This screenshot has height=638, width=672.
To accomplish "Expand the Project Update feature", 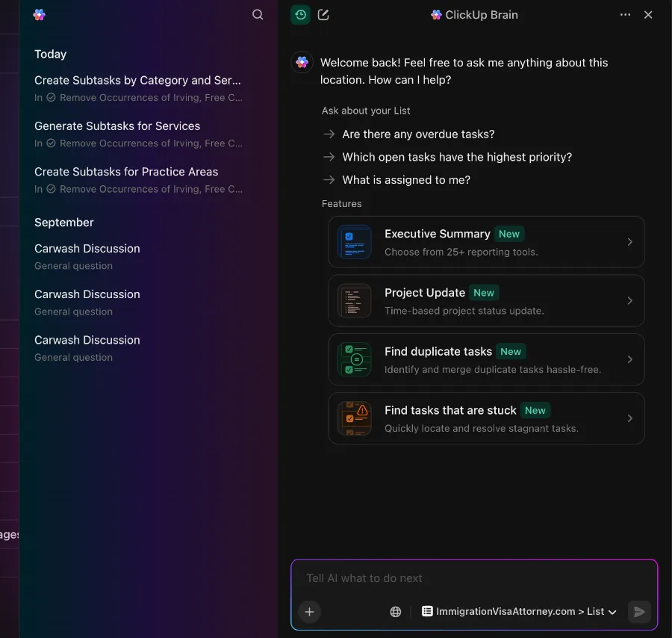I will point(486,301).
